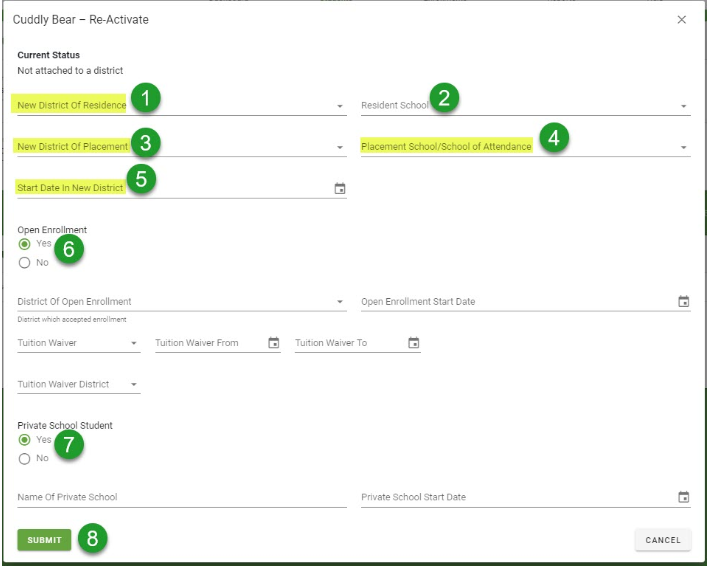Viewport: 707px width, 566px height.
Task: Select Yes for Open Enrollment
Action: click(x=24, y=244)
